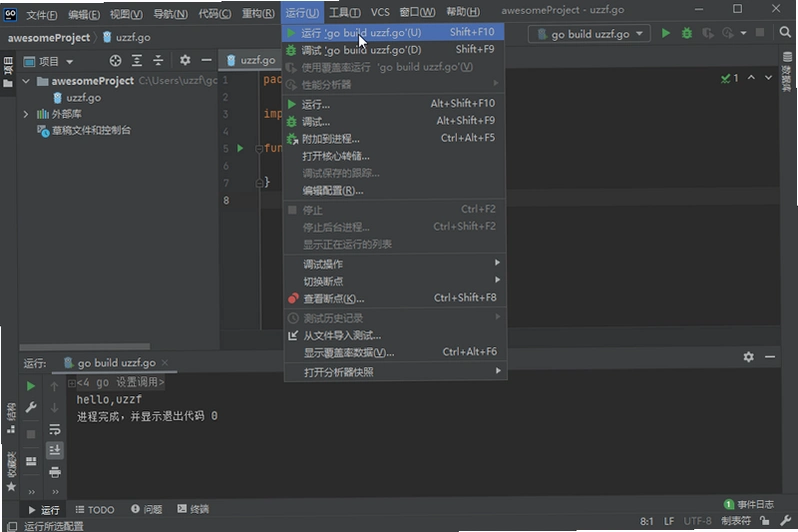Rerun program with green arrow in Run panel
Screen dimensions: 798x532
(31, 386)
